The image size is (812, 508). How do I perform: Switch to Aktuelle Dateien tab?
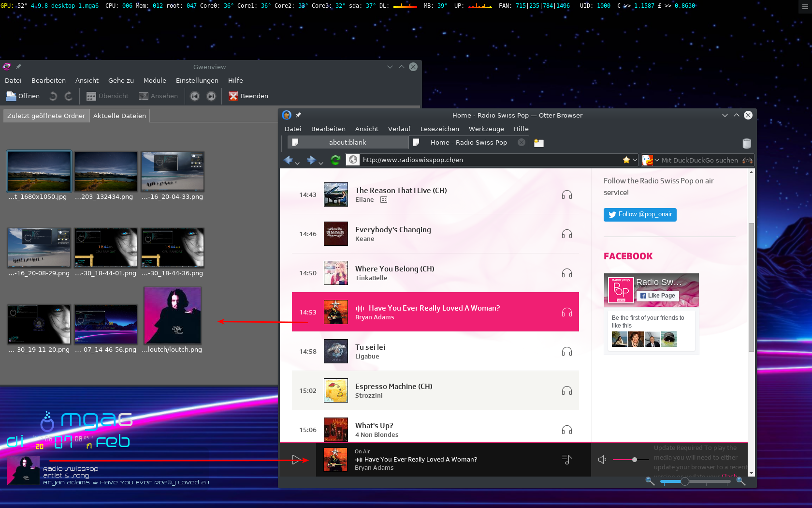tap(119, 116)
